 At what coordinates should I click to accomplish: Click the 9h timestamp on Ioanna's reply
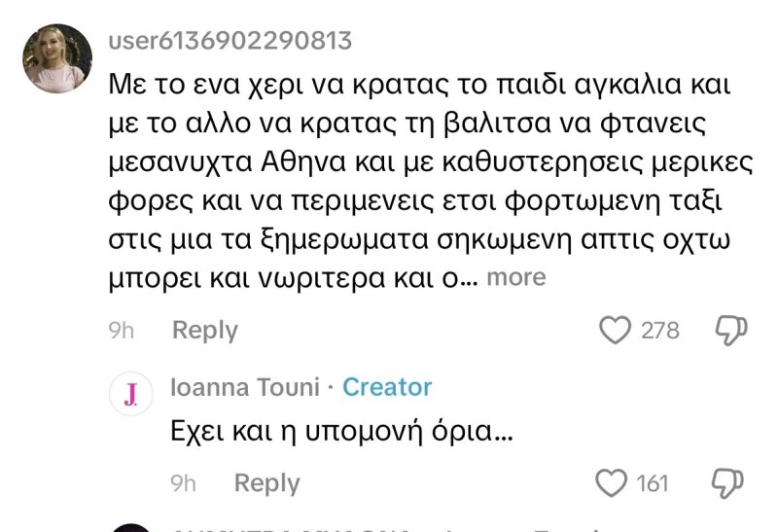184,482
